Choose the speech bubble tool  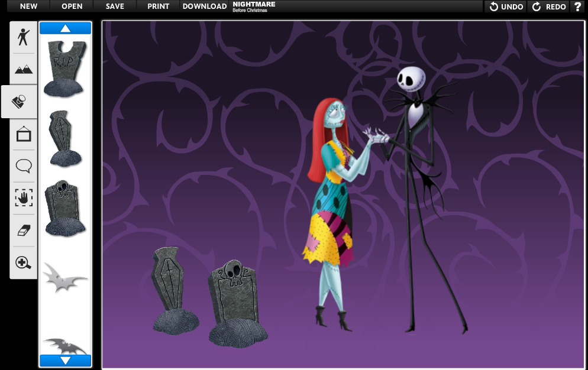(24, 166)
